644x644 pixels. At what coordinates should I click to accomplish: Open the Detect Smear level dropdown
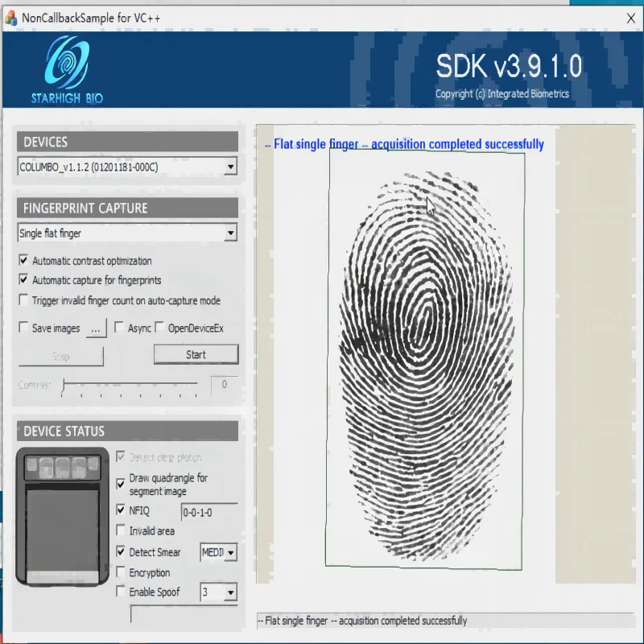pos(231,553)
